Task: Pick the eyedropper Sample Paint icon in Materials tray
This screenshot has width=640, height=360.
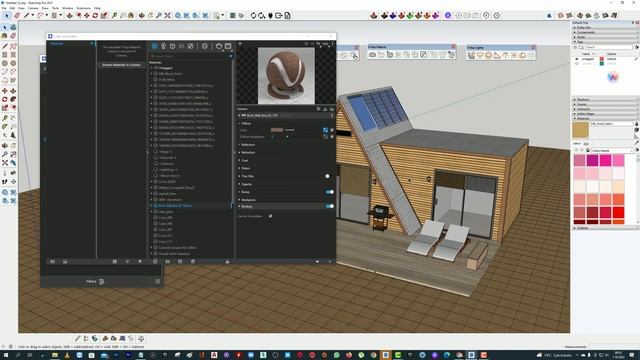Action: tap(636, 142)
